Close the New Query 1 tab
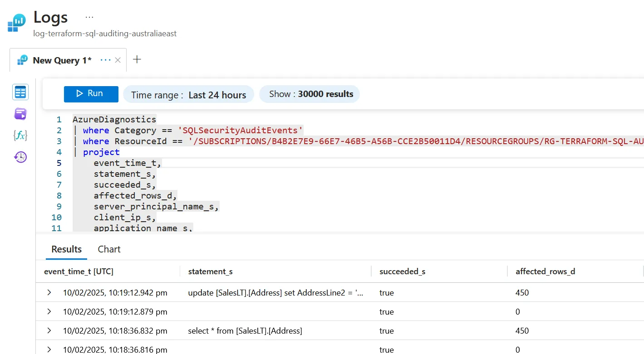Screen dimensions: 644x354 point(118,59)
